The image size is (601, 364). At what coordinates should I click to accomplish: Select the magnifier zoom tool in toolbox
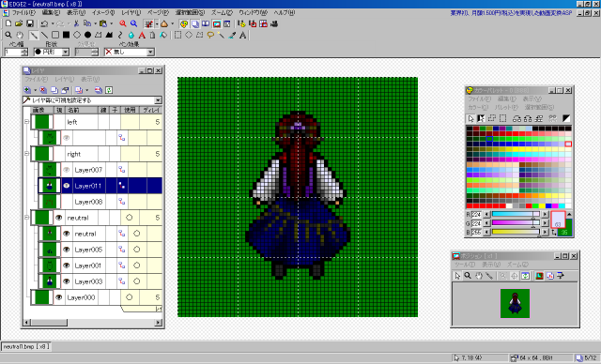[x=8, y=35]
